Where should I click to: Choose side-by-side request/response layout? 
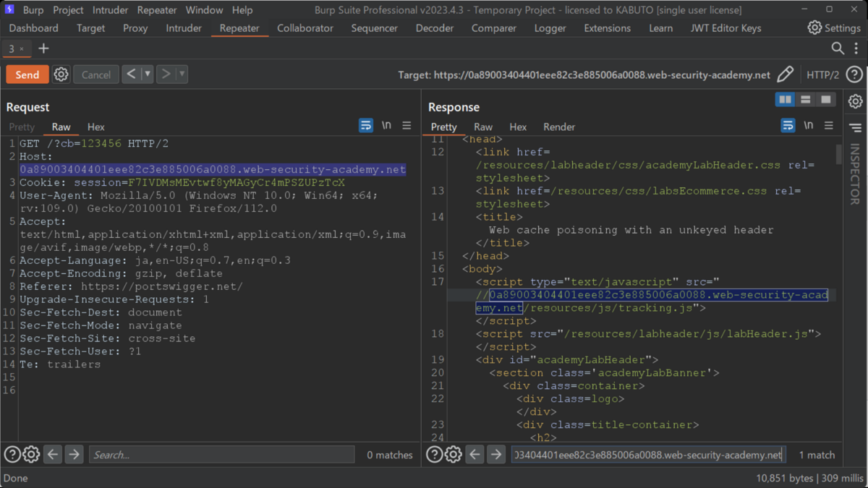click(785, 100)
